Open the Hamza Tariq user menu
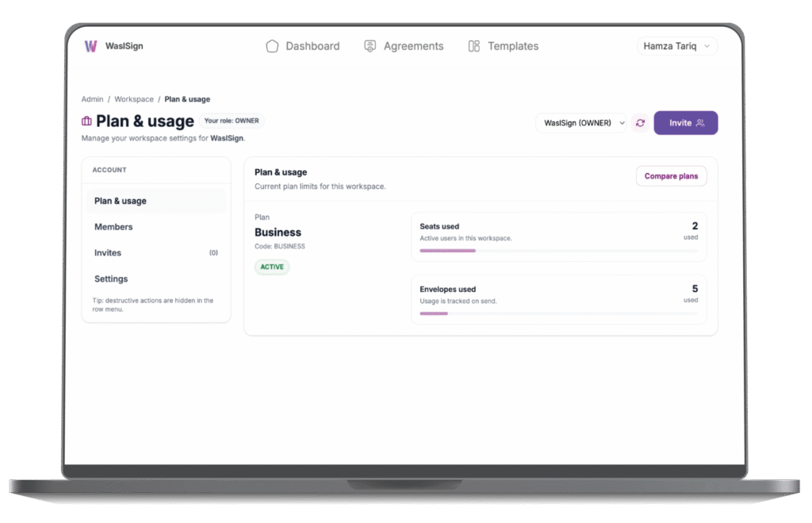 coord(676,46)
